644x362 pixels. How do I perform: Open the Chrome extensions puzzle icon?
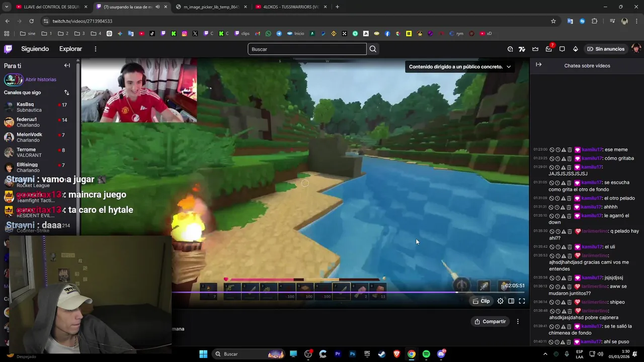pos(595,21)
